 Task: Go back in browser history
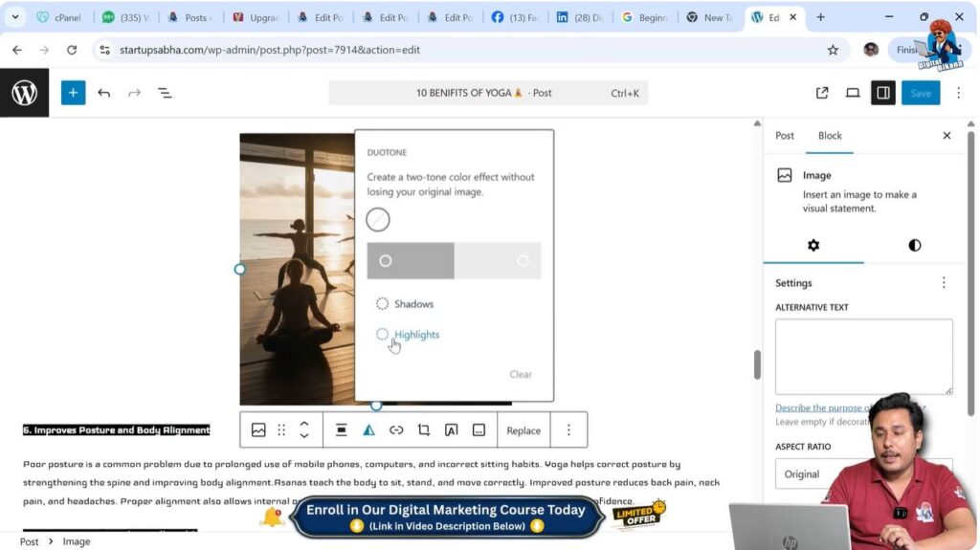point(17,50)
